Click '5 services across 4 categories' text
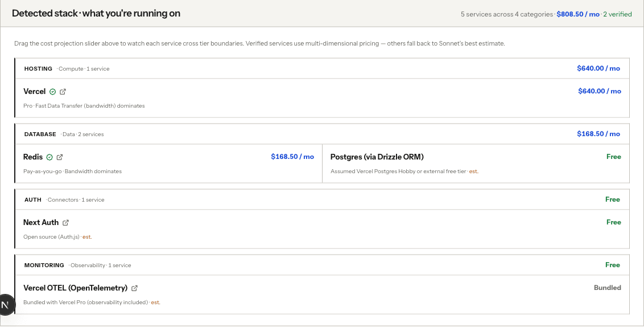 (x=507, y=14)
